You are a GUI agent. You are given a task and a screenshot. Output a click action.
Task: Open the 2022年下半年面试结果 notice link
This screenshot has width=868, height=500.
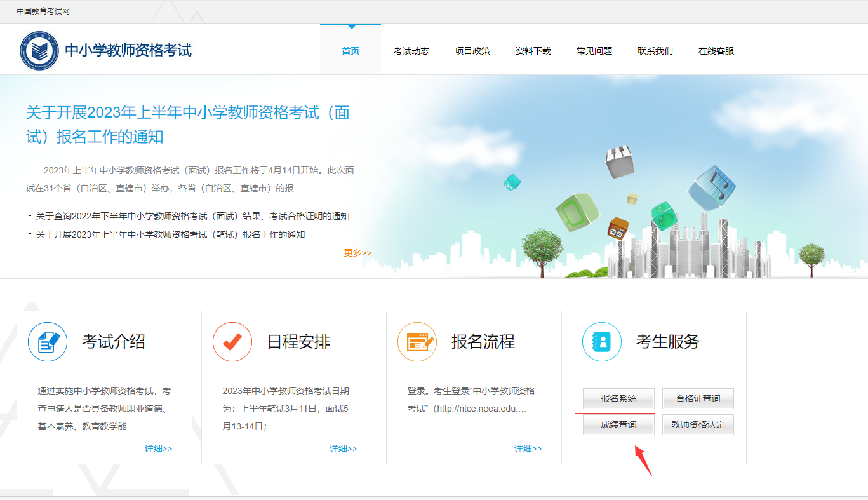(196, 216)
